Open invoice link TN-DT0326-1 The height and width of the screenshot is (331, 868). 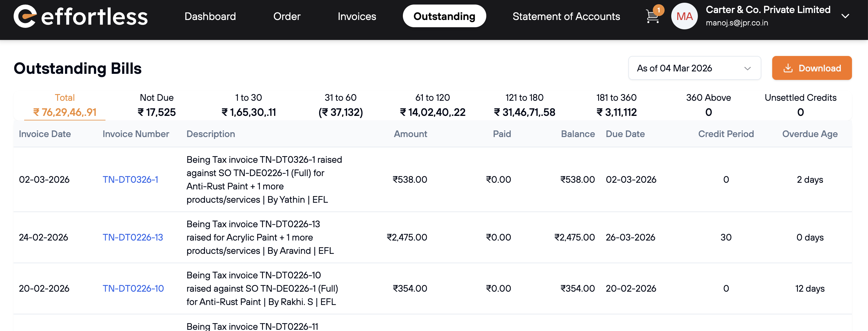click(x=130, y=179)
